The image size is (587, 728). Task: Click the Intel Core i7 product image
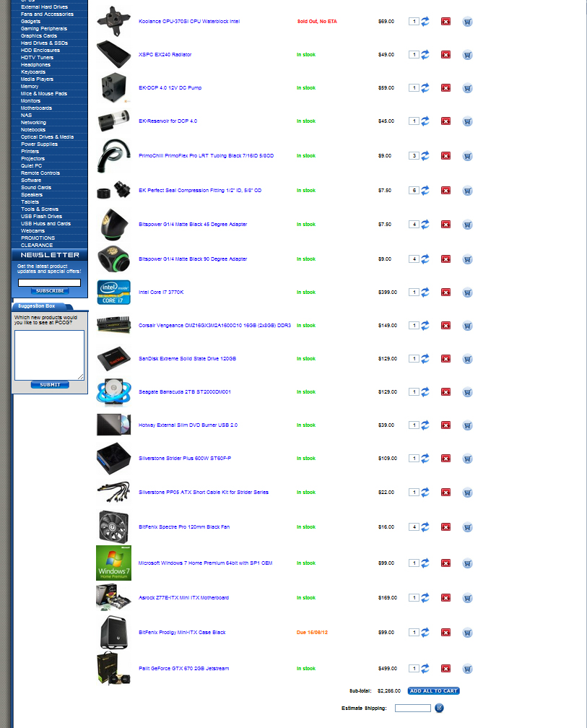click(113, 292)
